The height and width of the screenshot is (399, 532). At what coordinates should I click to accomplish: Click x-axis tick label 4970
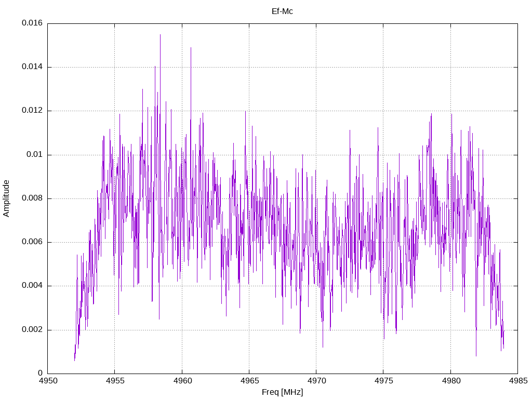coord(316,381)
